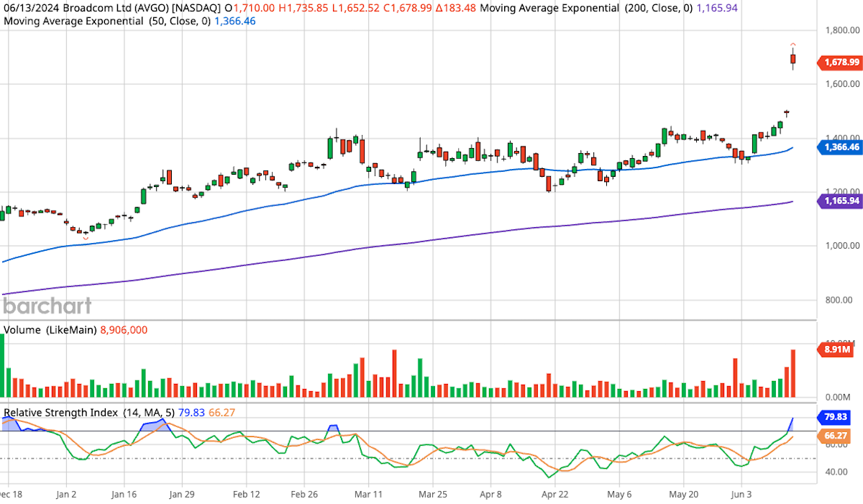
Task: Click the May 20 date axis label
Action: pyautogui.click(x=684, y=495)
